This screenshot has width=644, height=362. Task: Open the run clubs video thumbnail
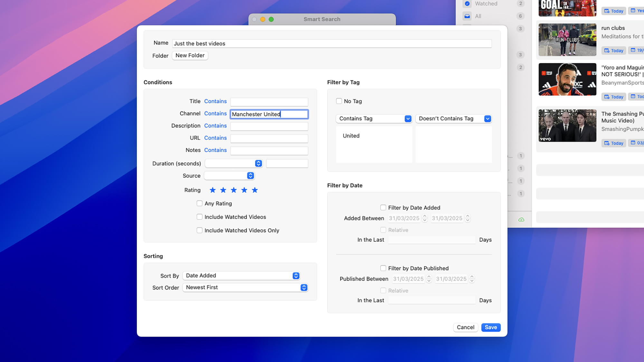[567, 40]
